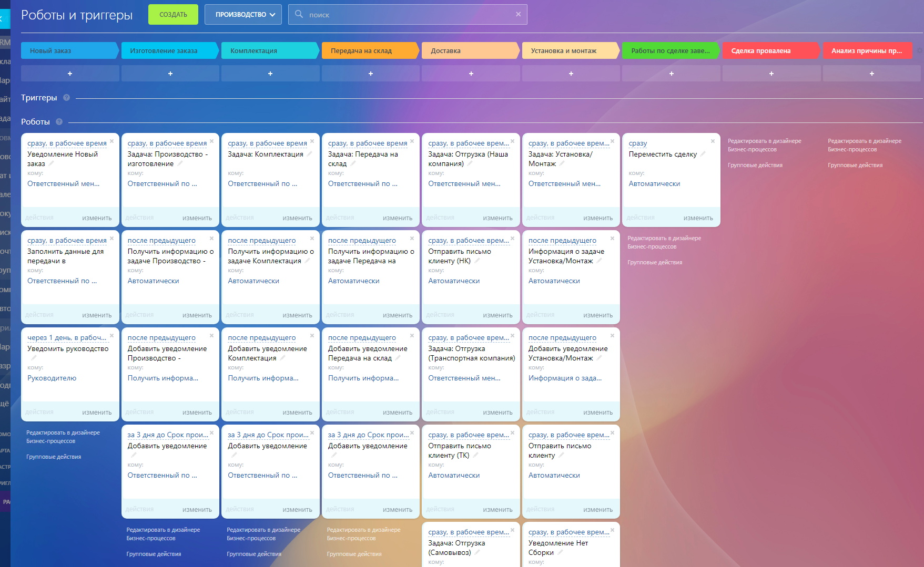Delete the Уведомление Новый заказ robot
The height and width of the screenshot is (567, 924).
(x=111, y=141)
